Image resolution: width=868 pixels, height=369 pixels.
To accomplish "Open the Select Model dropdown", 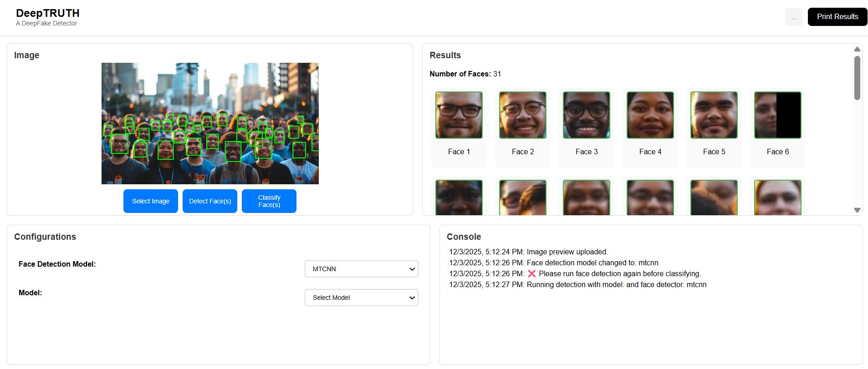I will [x=362, y=298].
